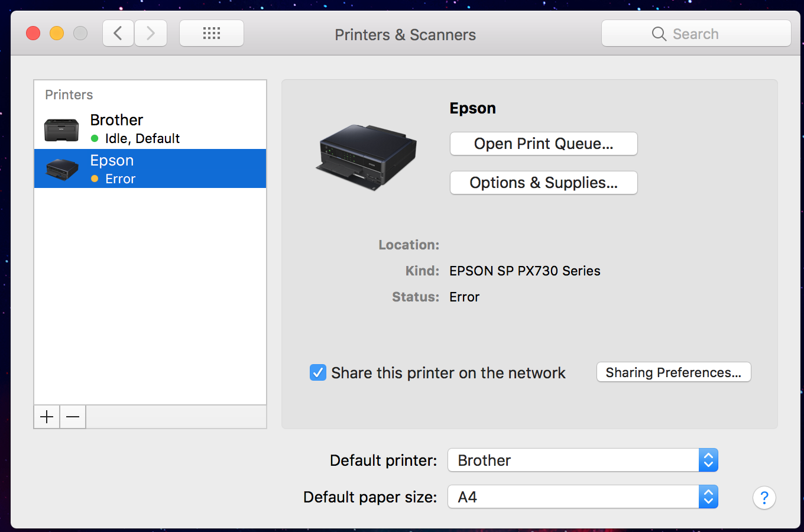
Task: Click the "Default printer:" label
Action: (x=384, y=460)
